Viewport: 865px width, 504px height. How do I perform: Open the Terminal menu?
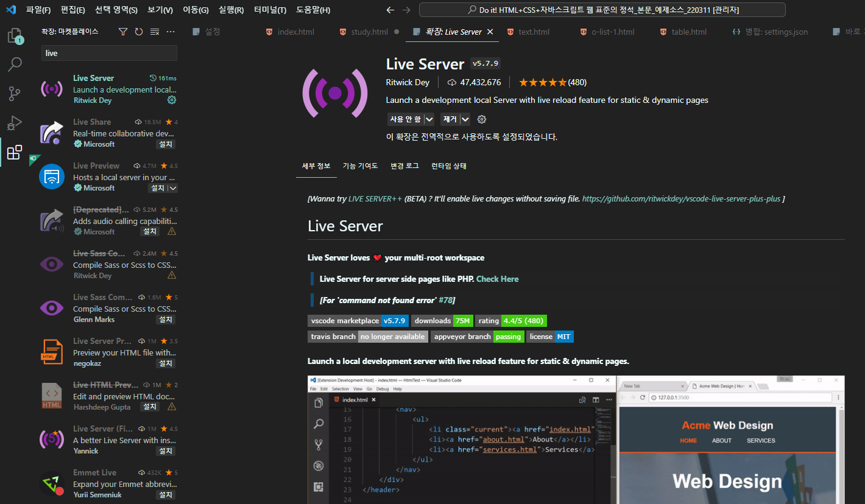[270, 10]
